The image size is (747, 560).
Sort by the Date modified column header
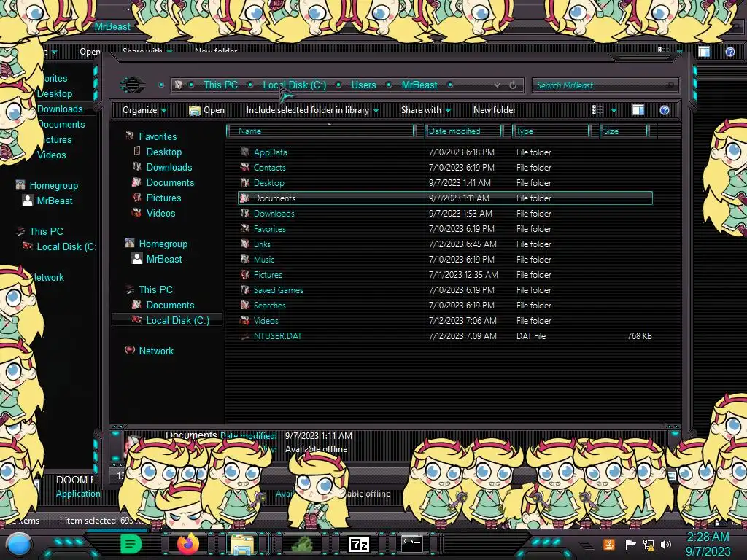coord(463,131)
